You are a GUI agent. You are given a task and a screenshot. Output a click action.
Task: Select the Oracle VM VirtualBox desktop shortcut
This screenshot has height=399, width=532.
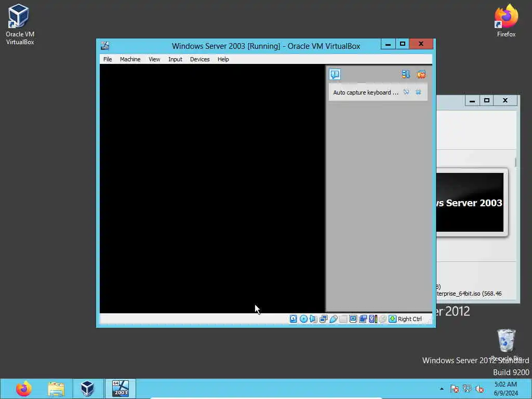(20, 24)
